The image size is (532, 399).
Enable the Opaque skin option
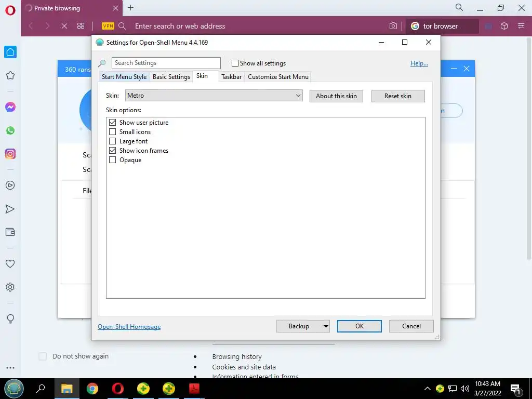coord(112,160)
